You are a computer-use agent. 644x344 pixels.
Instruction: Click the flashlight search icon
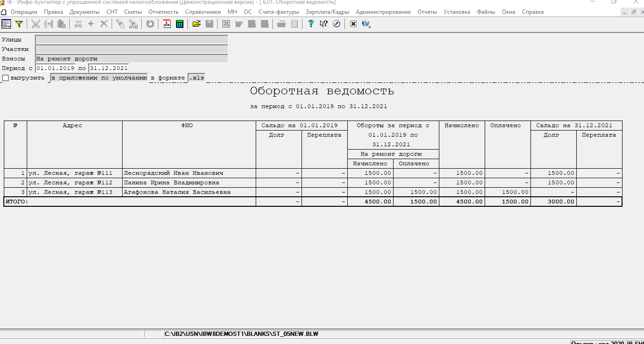tap(120, 23)
